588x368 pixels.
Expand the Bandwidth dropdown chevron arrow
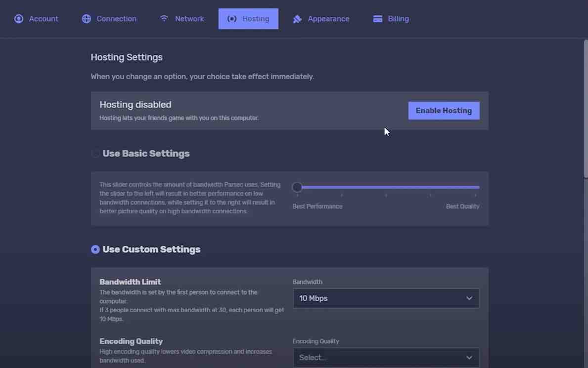(469, 298)
